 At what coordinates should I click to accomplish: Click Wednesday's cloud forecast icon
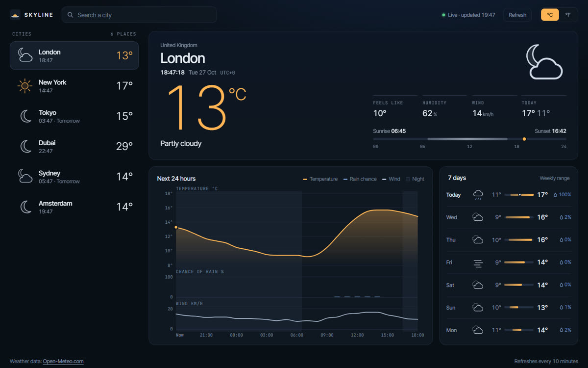point(478,217)
